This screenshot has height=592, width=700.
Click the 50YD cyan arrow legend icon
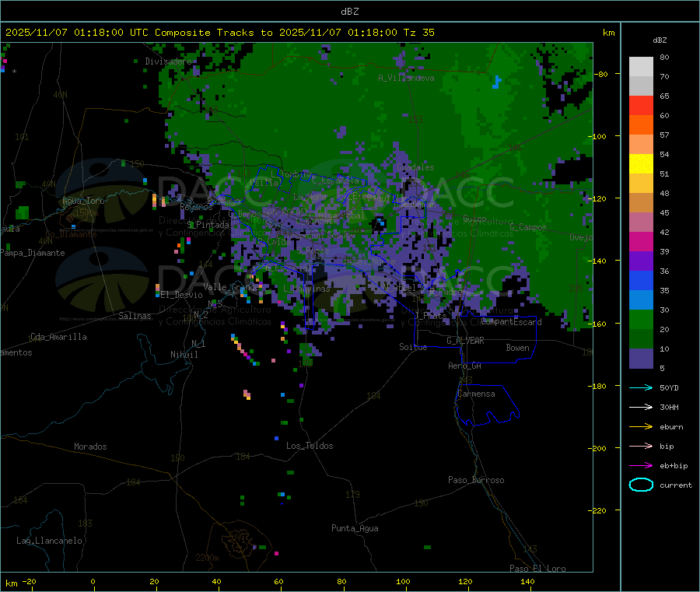[641, 387]
